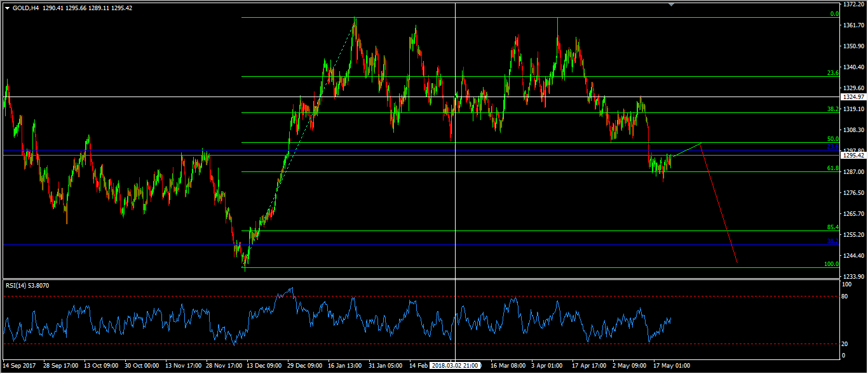The image size is (868, 374).
Task: Click the 1324.97 horizontal line price tag
Action: 853,97
